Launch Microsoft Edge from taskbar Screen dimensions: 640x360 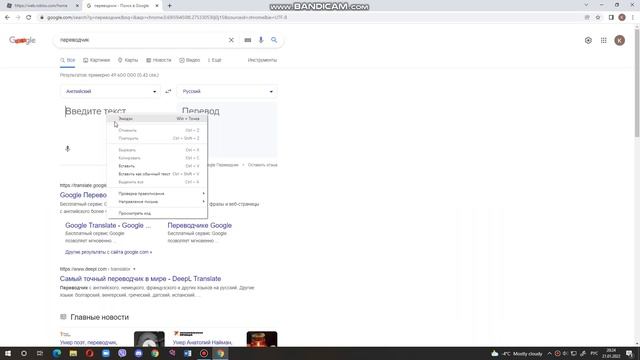pyautogui.click(x=57, y=353)
